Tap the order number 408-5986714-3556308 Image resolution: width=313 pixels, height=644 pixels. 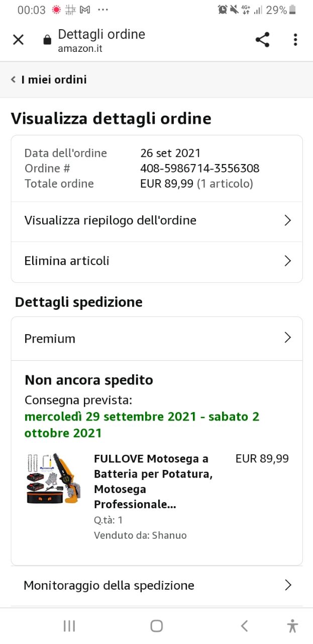[x=200, y=169]
